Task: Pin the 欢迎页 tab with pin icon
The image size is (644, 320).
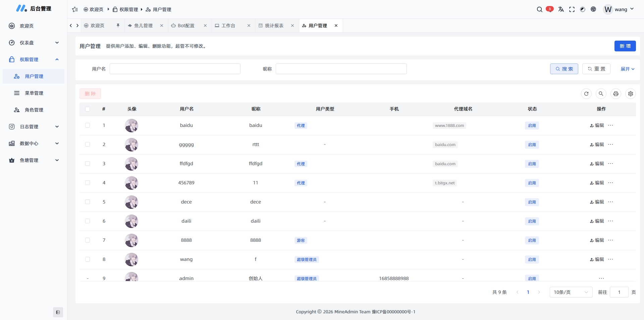Action: [x=118, y=26]
